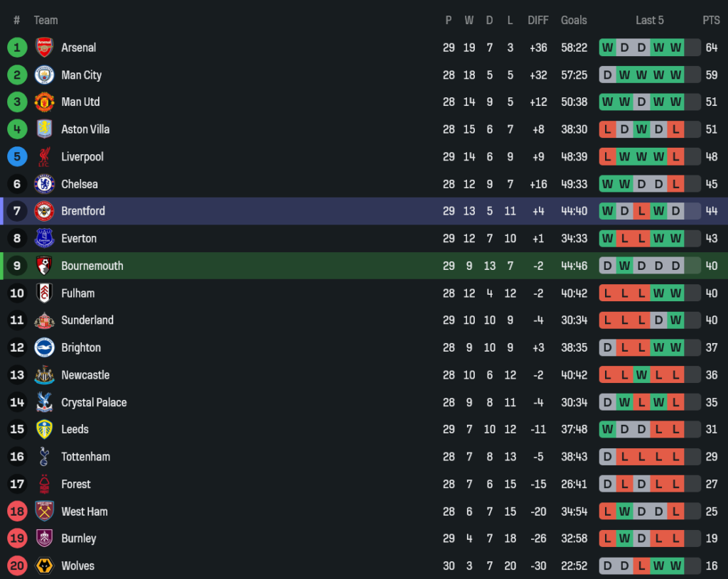Open the Aston Villa team link

[x=85, y=129]
